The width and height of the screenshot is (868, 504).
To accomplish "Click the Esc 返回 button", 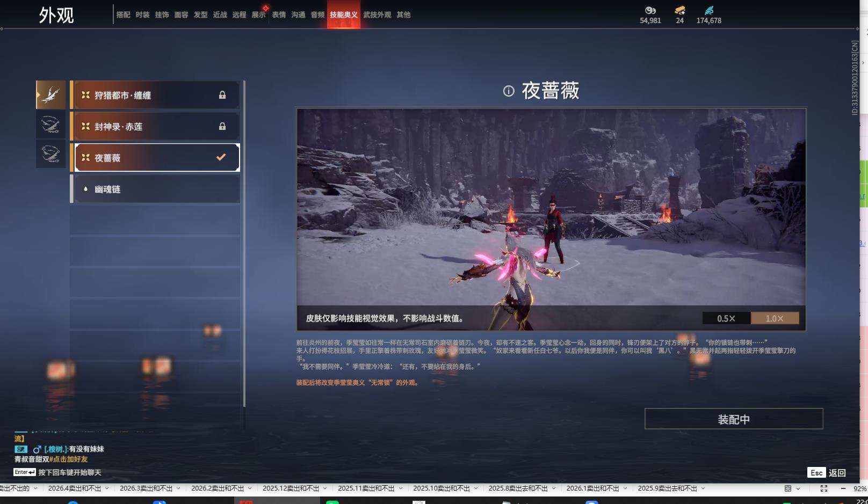I will coord(827,473).
